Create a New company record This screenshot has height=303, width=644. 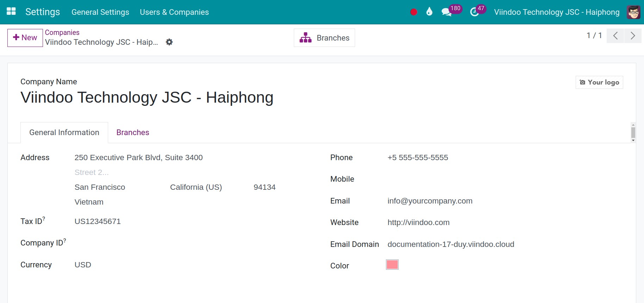(x=25, y=38)
